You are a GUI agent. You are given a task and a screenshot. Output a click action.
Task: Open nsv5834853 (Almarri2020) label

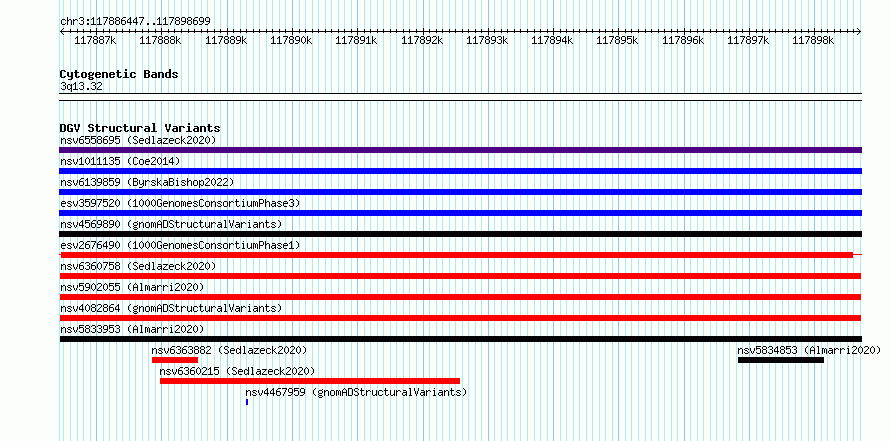(809, 350)
